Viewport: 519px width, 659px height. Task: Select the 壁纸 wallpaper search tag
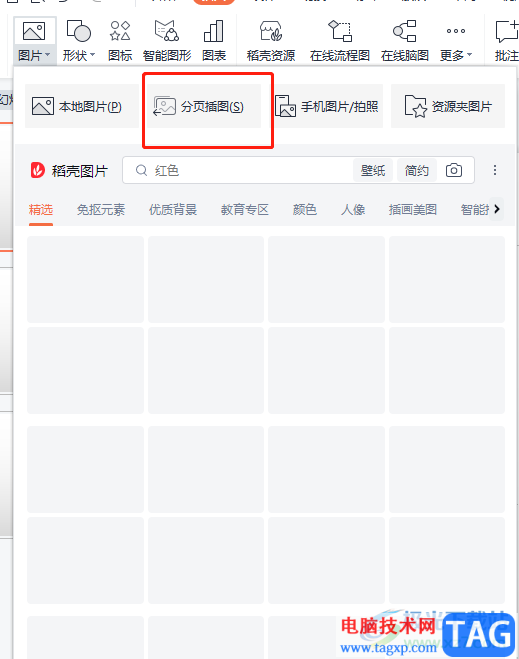coord(373,170)
